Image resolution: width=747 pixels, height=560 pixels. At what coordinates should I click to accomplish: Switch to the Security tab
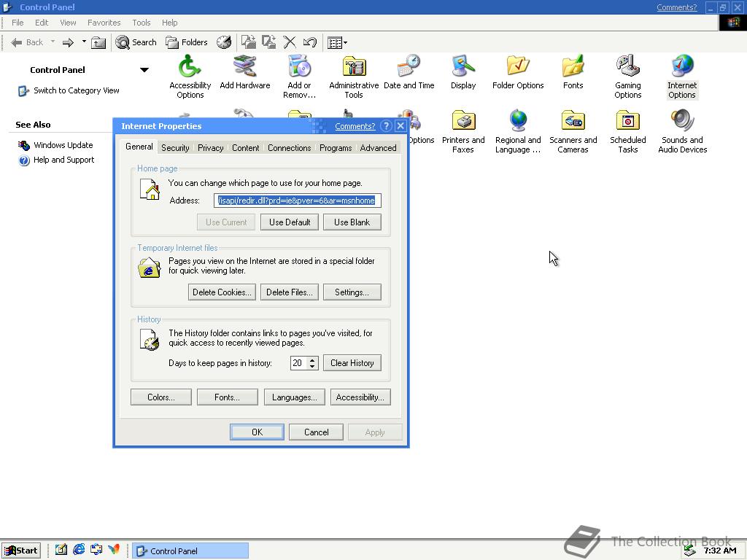click(x=175, y=147)
